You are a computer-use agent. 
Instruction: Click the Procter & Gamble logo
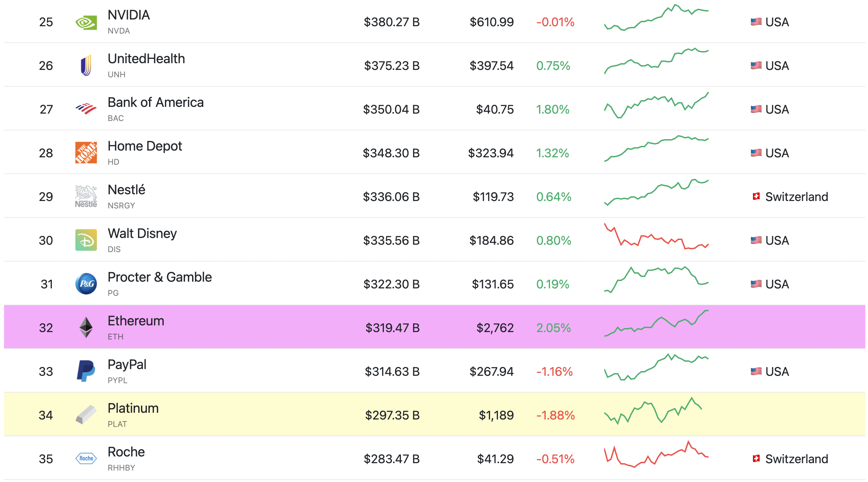click(86, 284)
